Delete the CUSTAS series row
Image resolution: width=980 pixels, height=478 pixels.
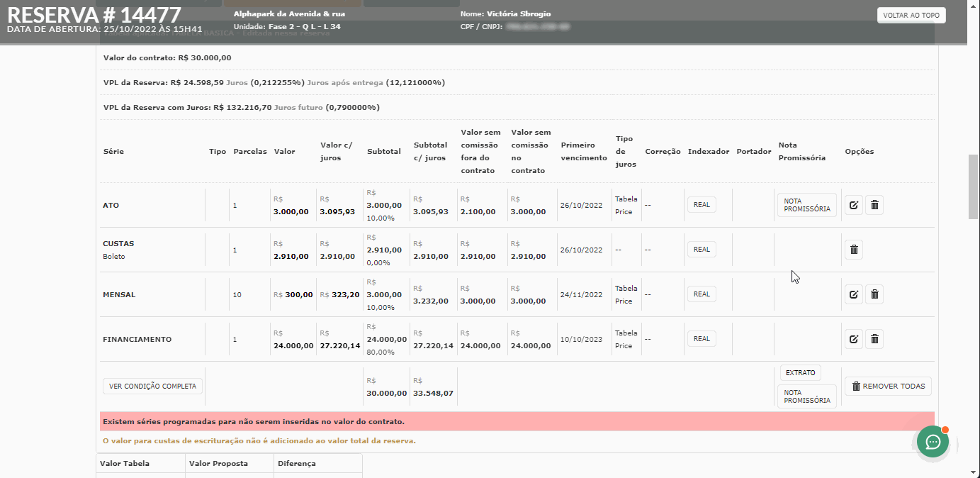point(854,250)
